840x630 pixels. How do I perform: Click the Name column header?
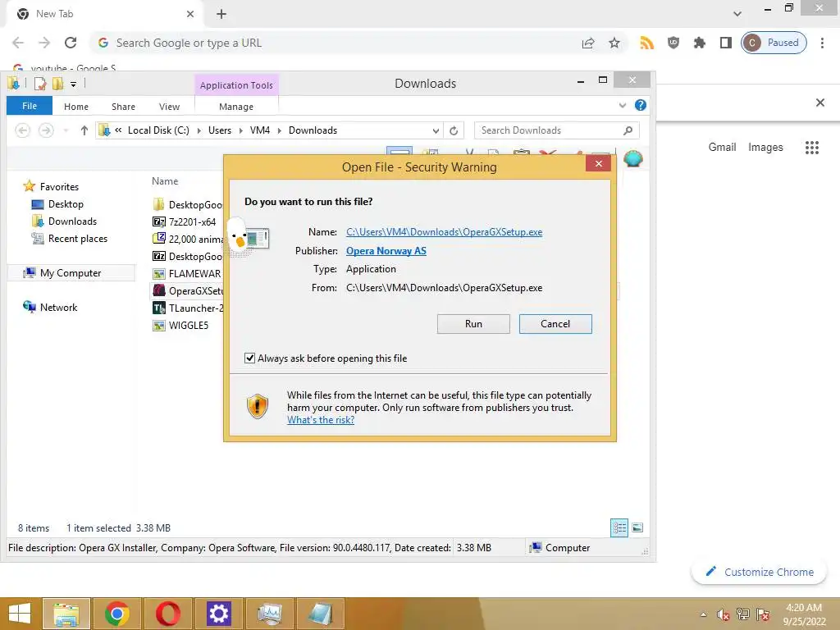[x=165, y=181]
